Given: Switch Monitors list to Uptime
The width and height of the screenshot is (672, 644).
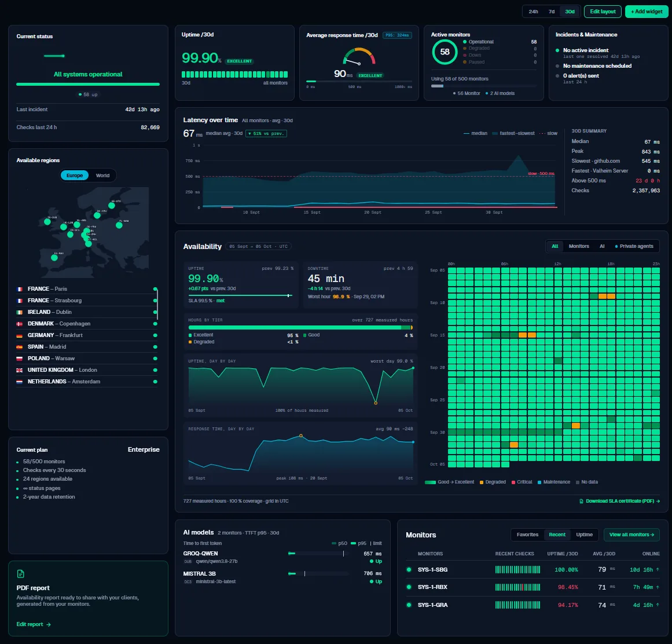Looking at the screenshot, I should pos(584,535).
